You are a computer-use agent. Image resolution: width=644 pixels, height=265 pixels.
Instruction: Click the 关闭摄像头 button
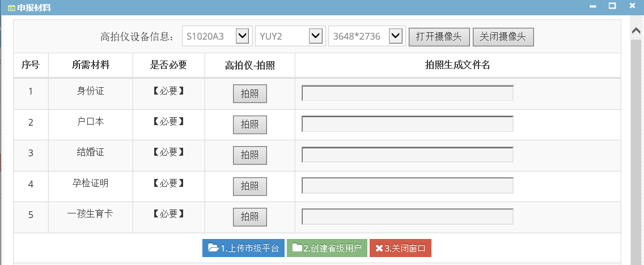click(x=503, y=36)
